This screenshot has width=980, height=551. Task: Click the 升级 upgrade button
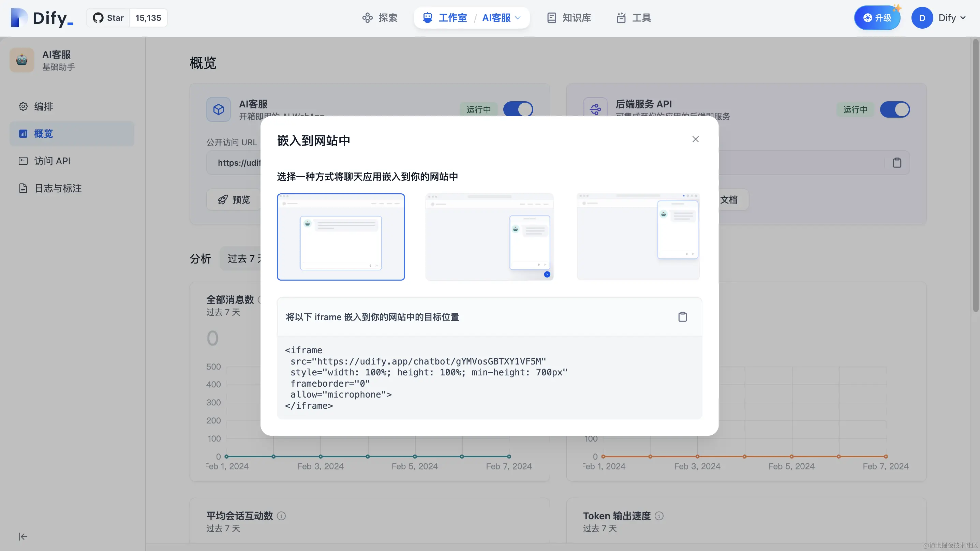click(877, 18)
